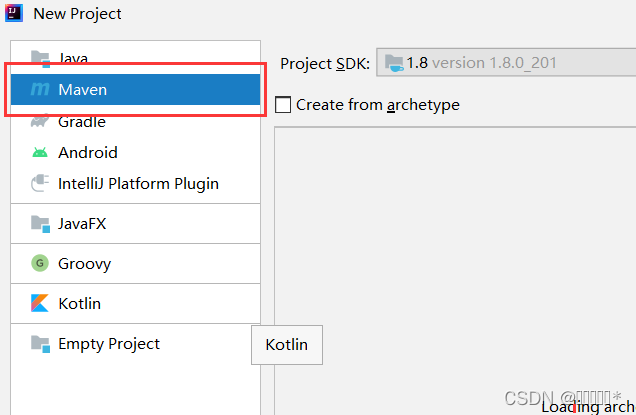Click the Empty Project folder icon
The width and height of the screenshot is (636, 415).
pyautogui.click(x=40, y=344)
